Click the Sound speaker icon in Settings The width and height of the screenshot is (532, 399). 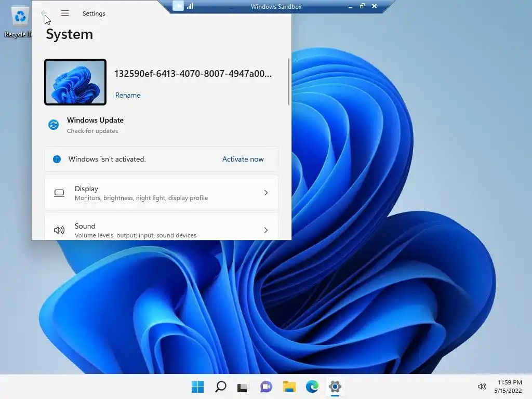pos(59,230)
